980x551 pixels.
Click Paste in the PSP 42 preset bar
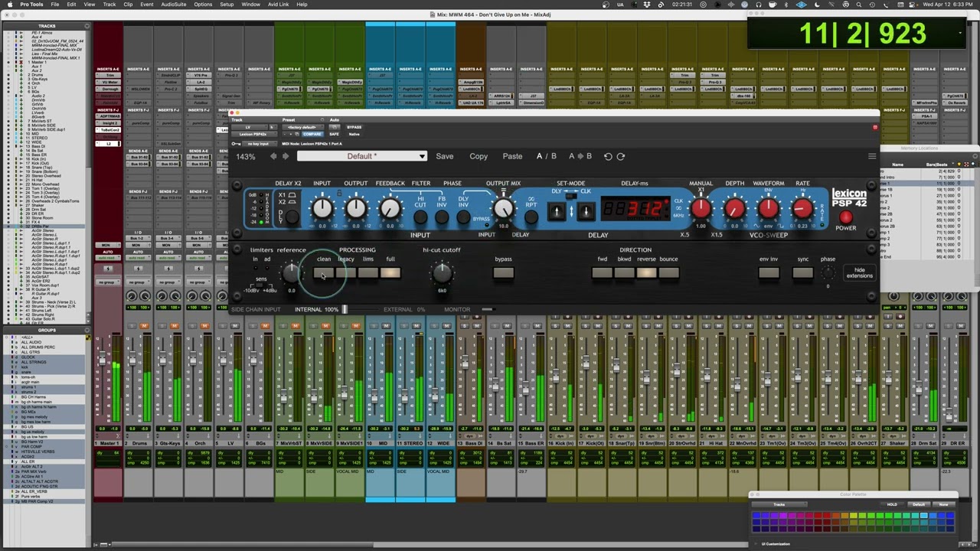pos(512,156)
